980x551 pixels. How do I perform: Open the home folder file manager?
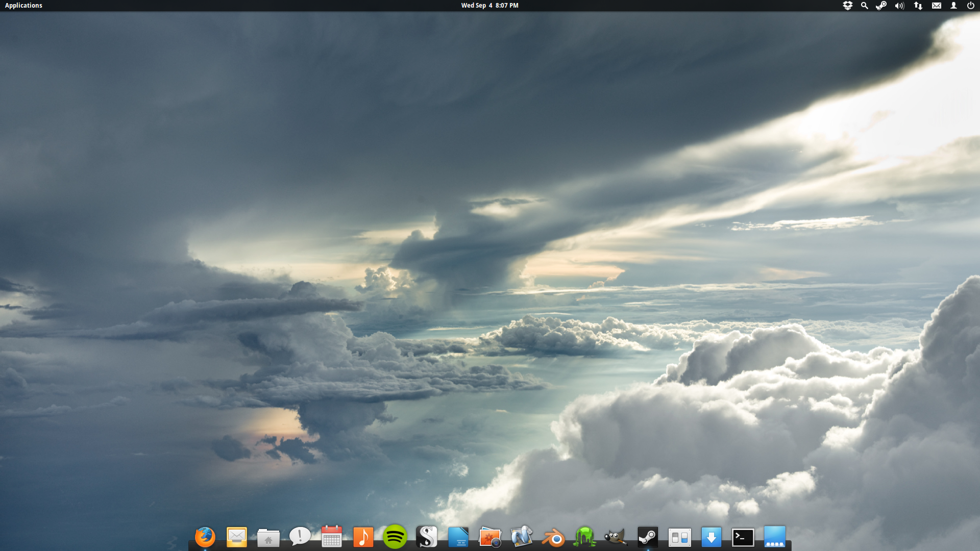(268, 537)
